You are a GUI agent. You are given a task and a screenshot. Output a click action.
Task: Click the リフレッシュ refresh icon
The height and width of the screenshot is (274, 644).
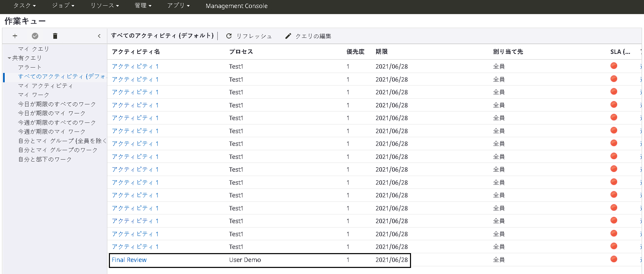[x=229, y=36]
